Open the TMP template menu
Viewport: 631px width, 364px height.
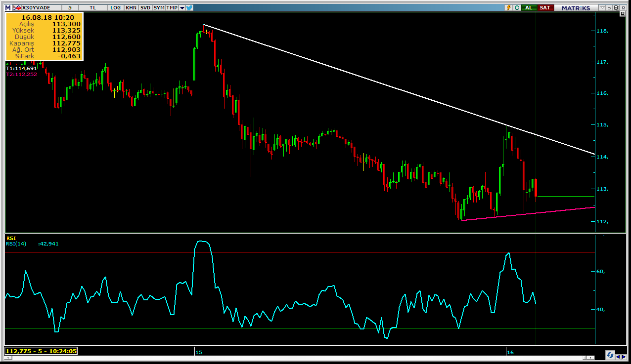click(x=172, y=7)
